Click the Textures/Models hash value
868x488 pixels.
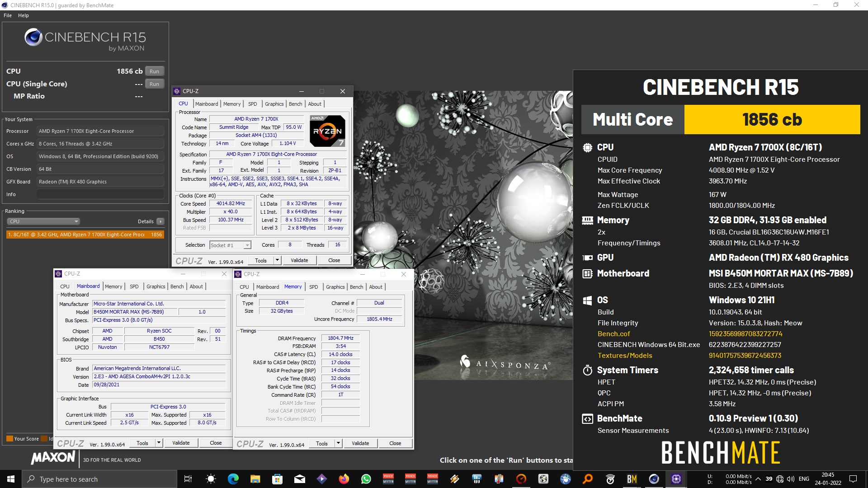tap(745, 356)
